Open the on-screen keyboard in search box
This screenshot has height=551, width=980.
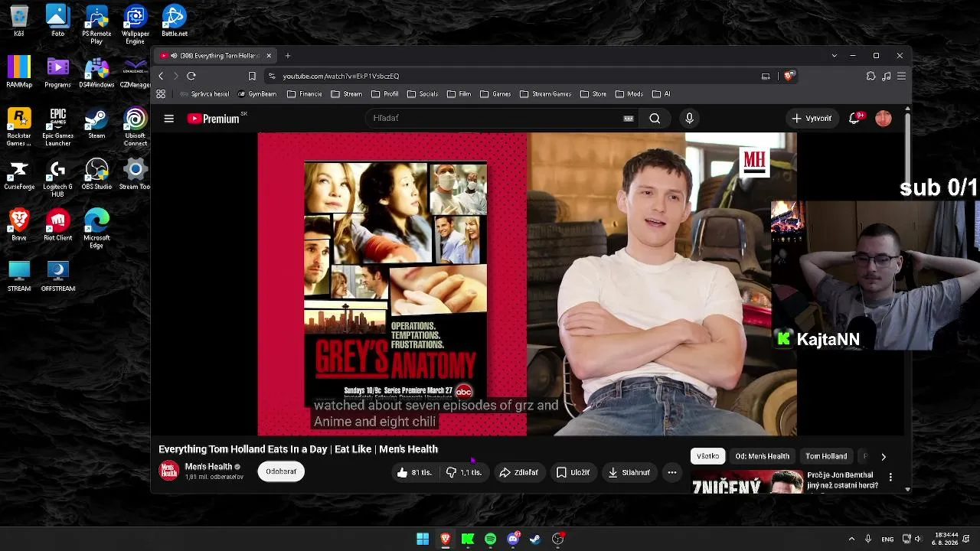[x=629, y=119]
